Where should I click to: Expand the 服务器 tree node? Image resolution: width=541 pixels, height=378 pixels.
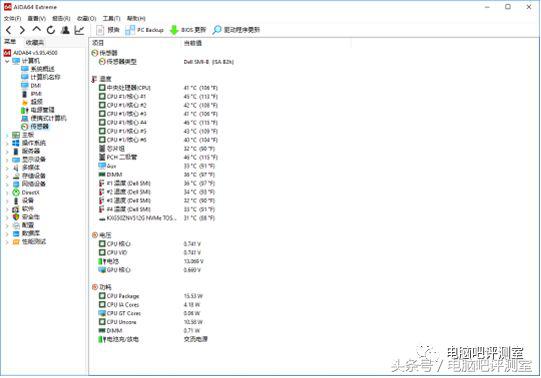(7, 151)
